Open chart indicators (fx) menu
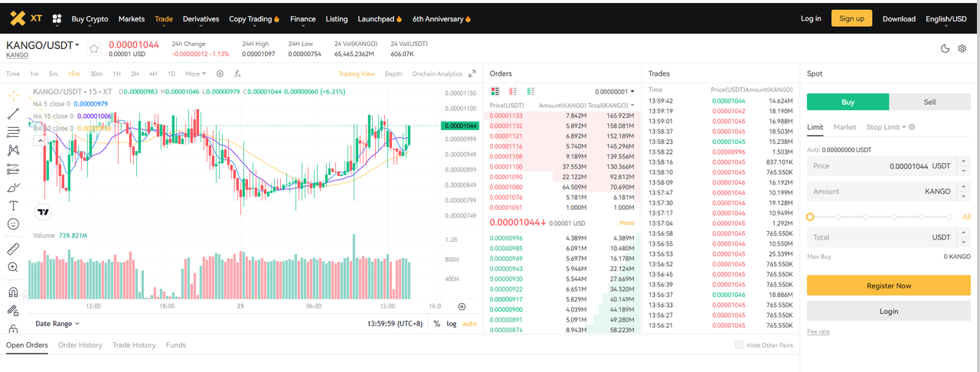 [237, 74]
